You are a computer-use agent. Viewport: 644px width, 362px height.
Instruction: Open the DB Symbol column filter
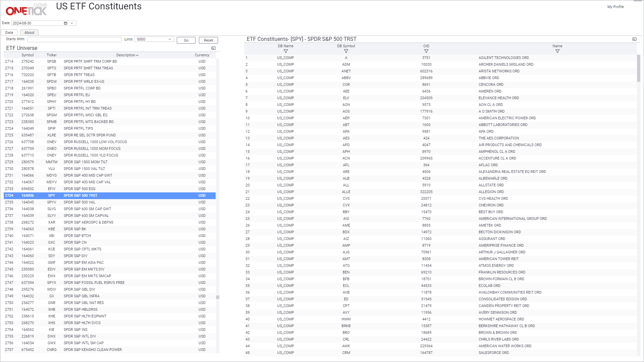click(x=346, y=51)
